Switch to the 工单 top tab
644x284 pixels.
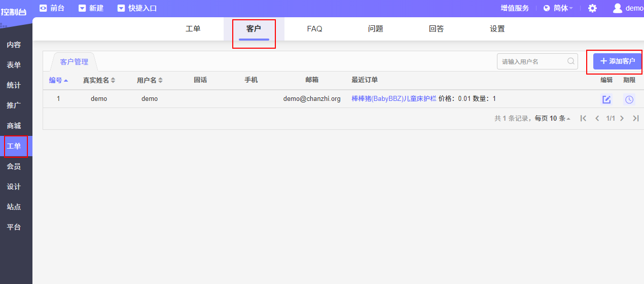tap(193, 29)
